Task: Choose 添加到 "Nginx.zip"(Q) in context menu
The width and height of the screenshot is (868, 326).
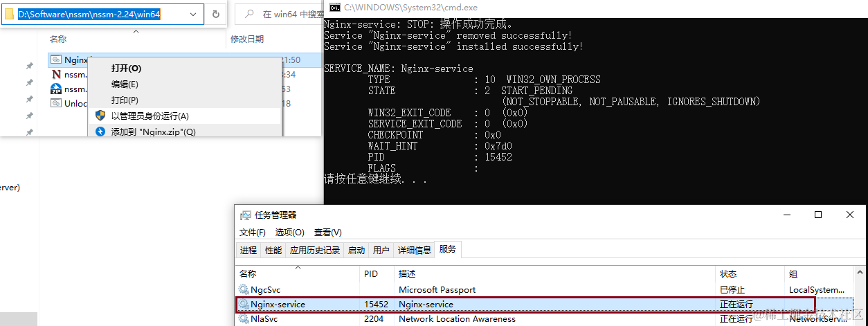Action: pos(154,132)
